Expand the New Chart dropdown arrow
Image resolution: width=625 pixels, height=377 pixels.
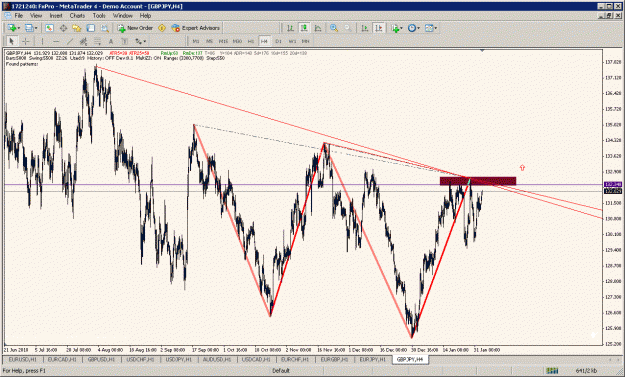18,28
